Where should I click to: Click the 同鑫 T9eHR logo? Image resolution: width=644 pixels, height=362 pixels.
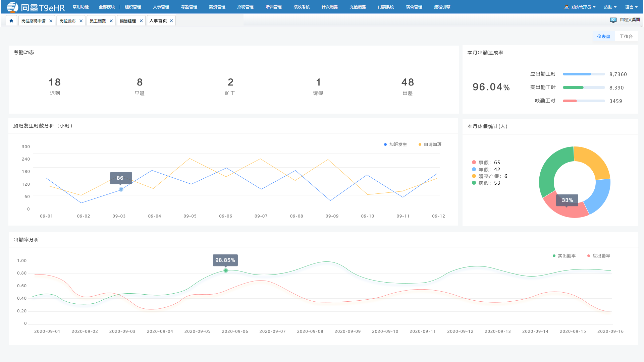[36, 7]
